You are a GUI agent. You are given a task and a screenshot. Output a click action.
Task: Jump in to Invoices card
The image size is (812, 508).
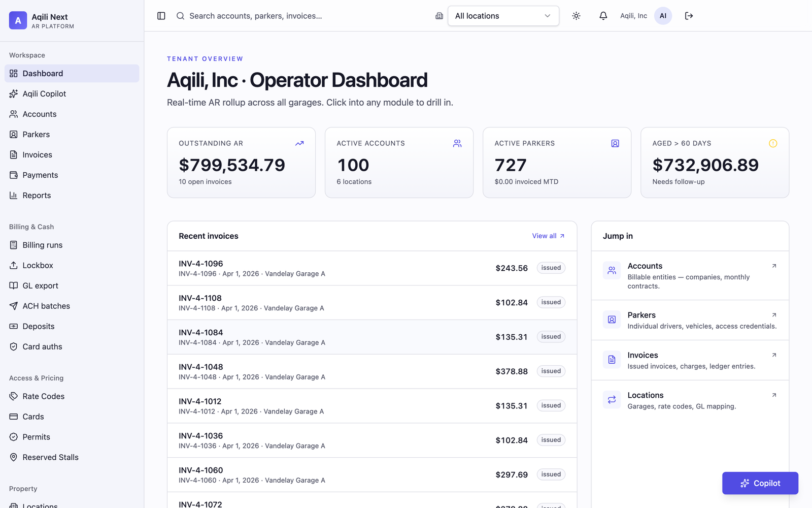point(690,361)
